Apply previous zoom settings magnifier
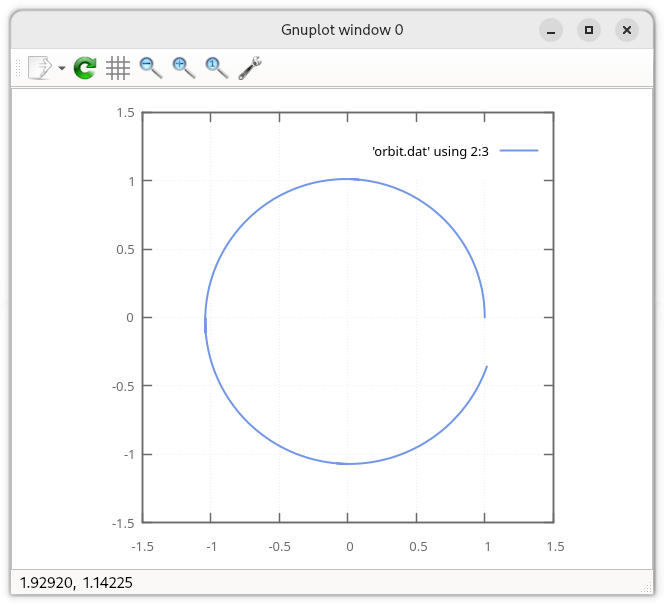Screen dimensions: 664x605 (x=151, y=68)
